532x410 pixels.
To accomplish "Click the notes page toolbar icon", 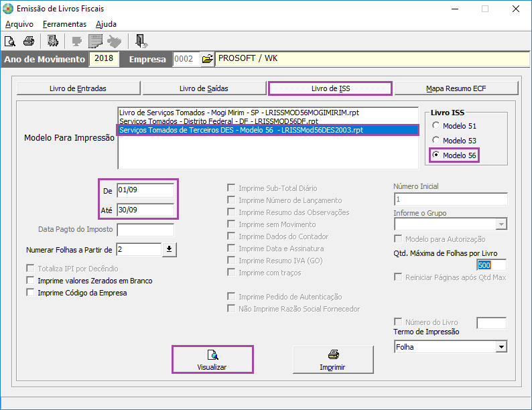I will pos(96,41).
